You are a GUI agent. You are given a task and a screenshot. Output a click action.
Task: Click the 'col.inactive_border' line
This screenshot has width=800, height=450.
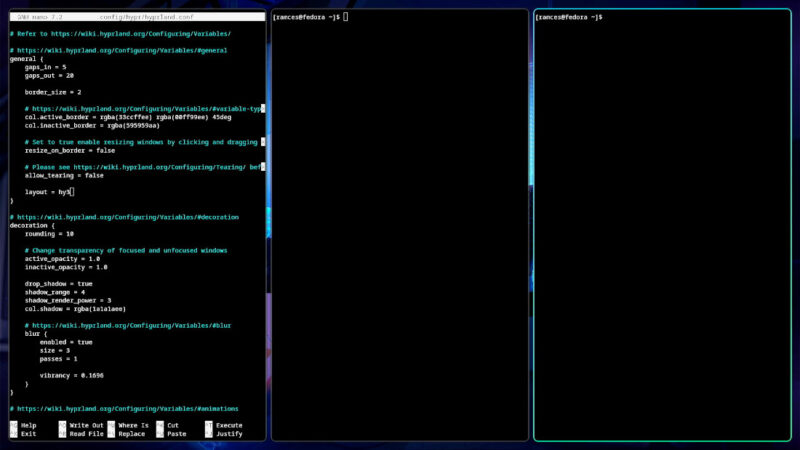point(92,126)
